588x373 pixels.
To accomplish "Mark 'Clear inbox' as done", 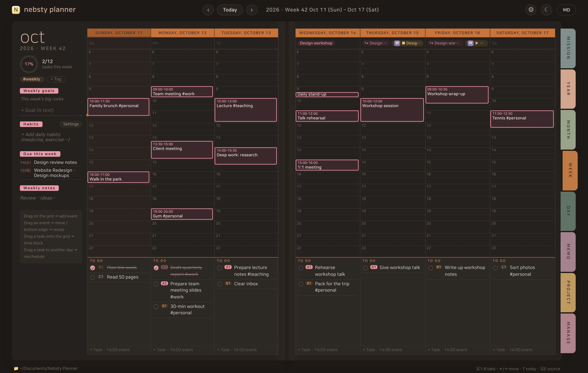I will tap(220, 284).
